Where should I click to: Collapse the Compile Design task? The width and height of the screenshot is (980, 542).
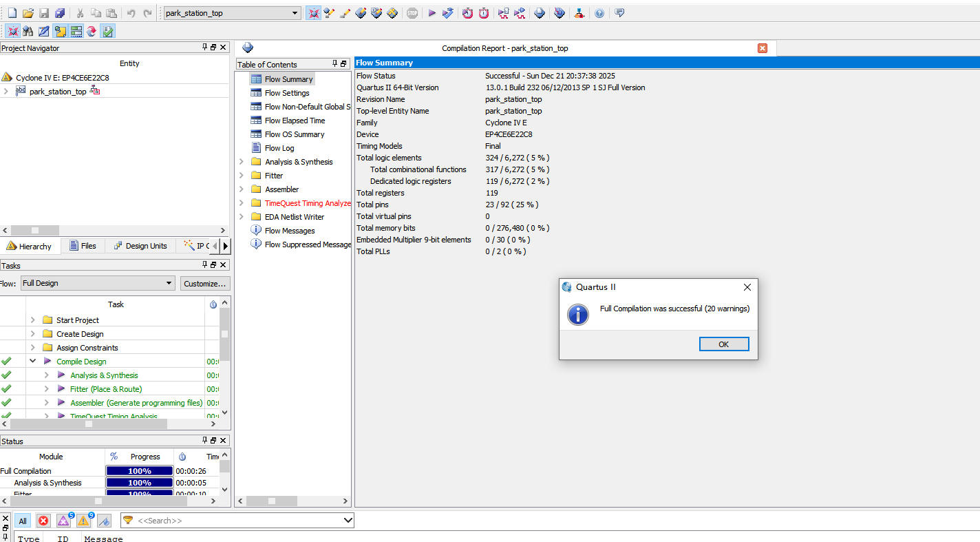(x=32, y=361)
